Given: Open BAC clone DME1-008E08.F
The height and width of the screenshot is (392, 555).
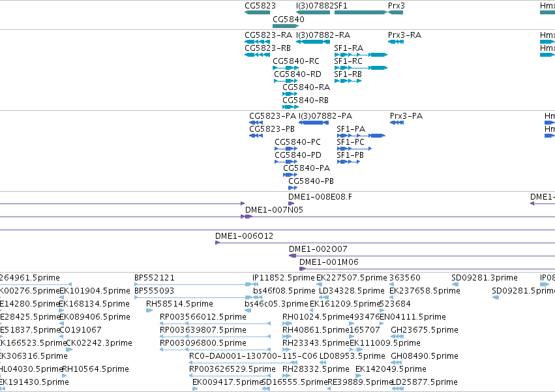Looking at the screenshot, I should (x=292, y=204).
